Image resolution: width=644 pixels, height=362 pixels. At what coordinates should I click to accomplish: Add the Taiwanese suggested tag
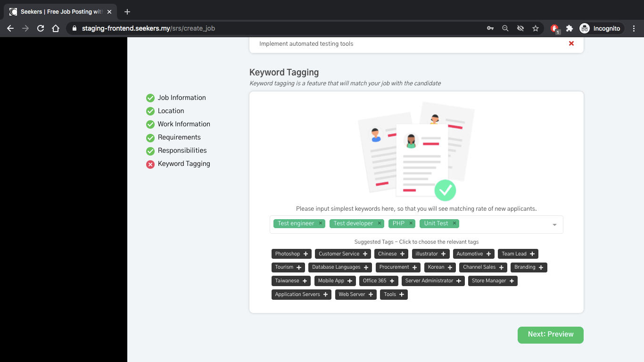coord(291,281)
